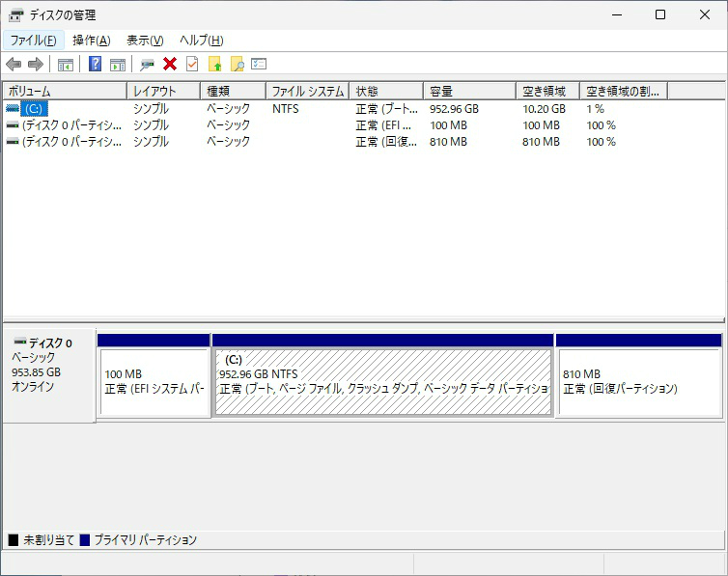Open the 表示(V) menu
The image size is (728, 576).
pos(145,41)
